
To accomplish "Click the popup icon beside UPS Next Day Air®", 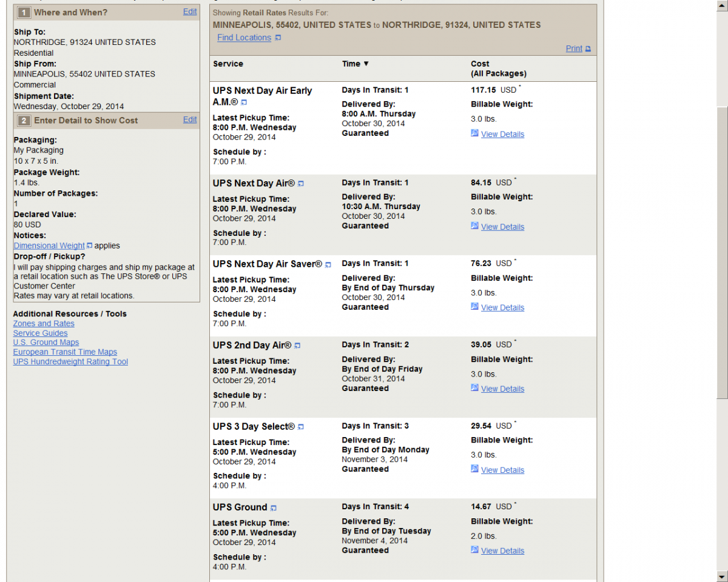I will (301, 184).
